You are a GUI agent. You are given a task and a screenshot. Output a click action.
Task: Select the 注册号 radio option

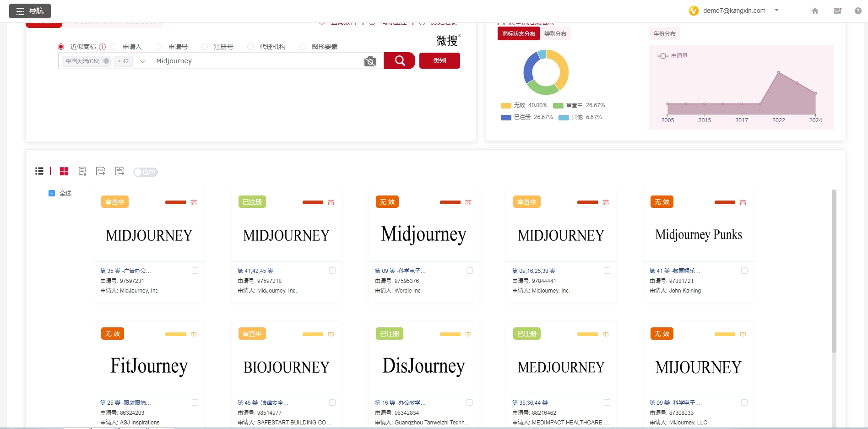tap(205, 47)
